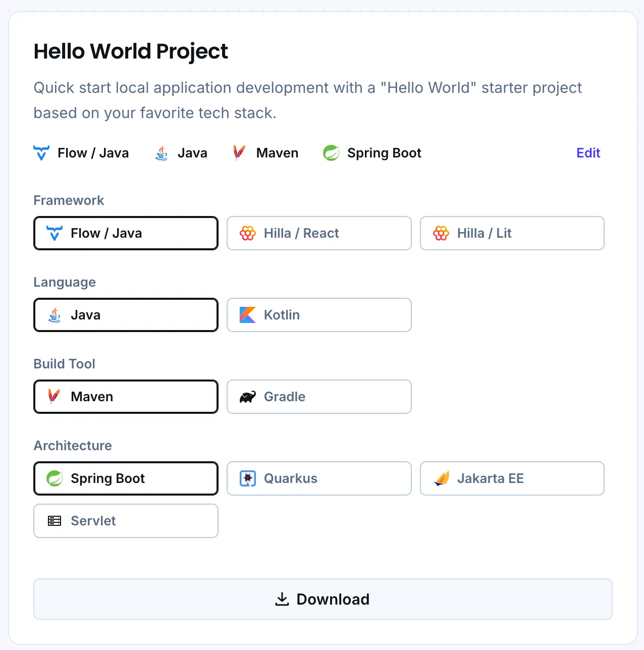The width and height of the screenshot is (644, 650).
Task: Select the Hilla / React framework option
Action: point(318,233)
